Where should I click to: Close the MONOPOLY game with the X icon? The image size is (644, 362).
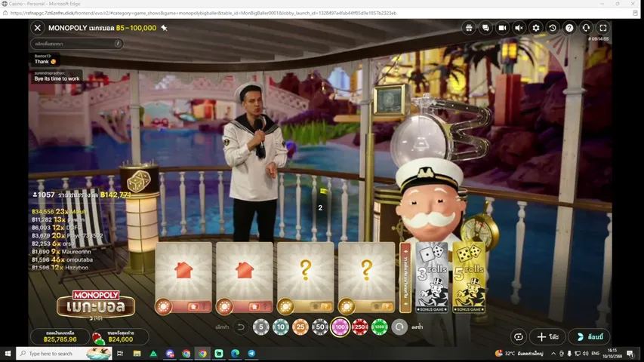[38, 28]
